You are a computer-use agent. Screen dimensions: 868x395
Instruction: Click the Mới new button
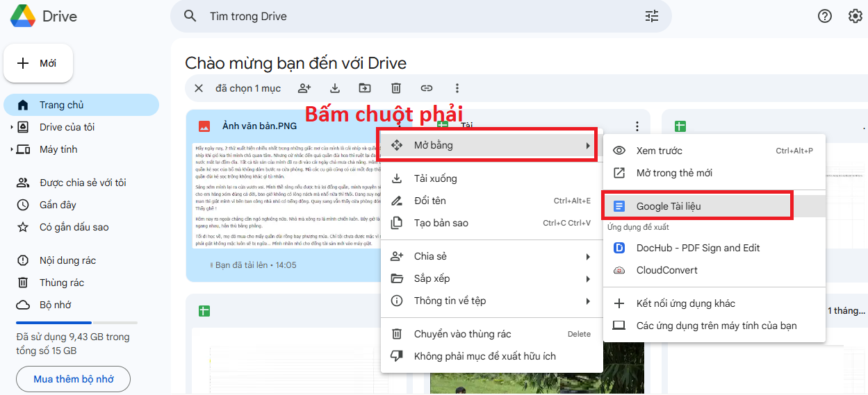38,63
